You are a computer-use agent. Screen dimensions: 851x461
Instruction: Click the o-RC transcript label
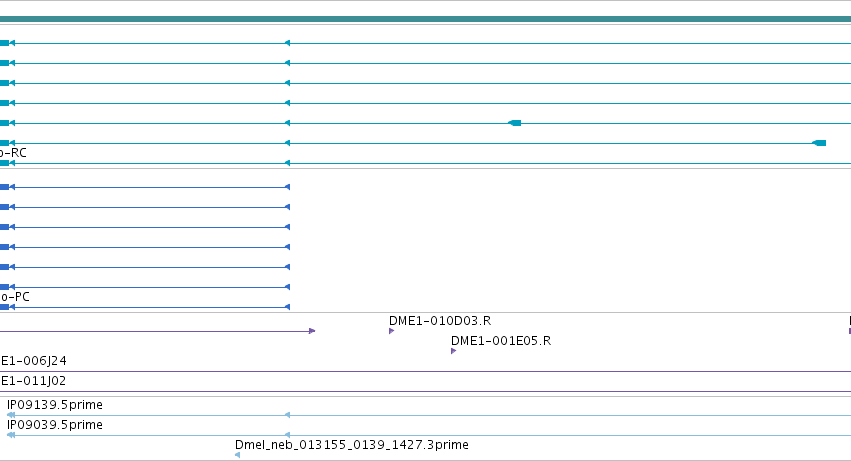[x=13, y=153]
